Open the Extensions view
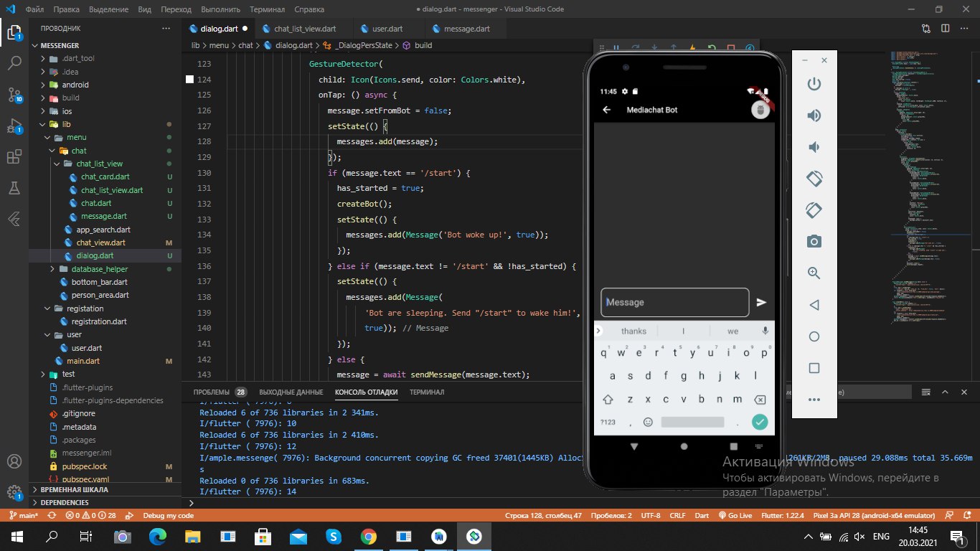The width and height of the screenshot is (980, 551). [x=14, y=157]
